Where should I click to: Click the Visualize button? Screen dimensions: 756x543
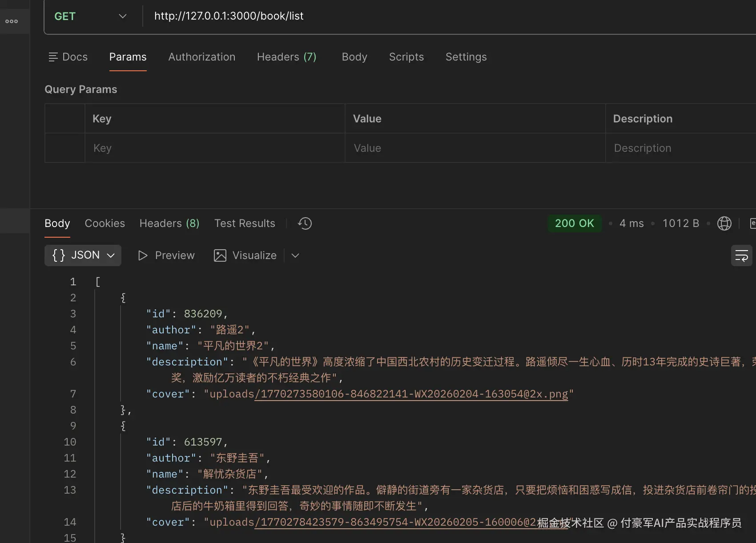coord(245,255)
